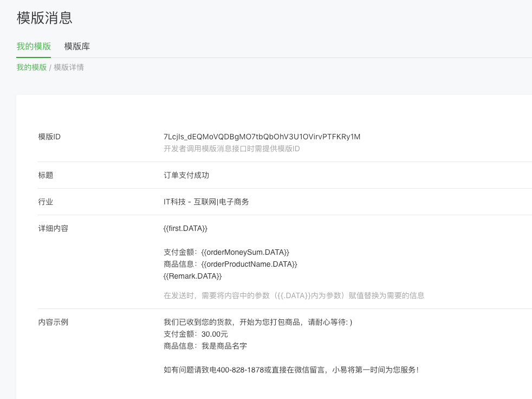
Task: Switch to the 我的模版 tab
Action: (x=34, y=46)
